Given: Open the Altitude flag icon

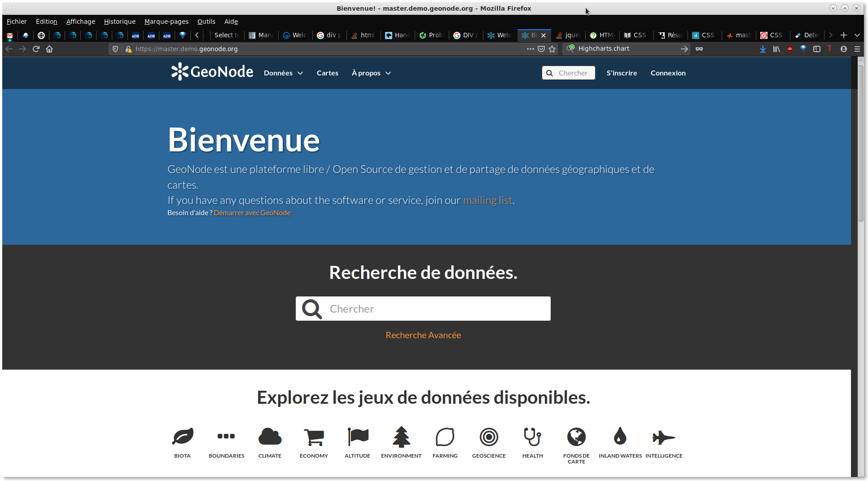Looking at the screenshot, I should pos(358,437).
